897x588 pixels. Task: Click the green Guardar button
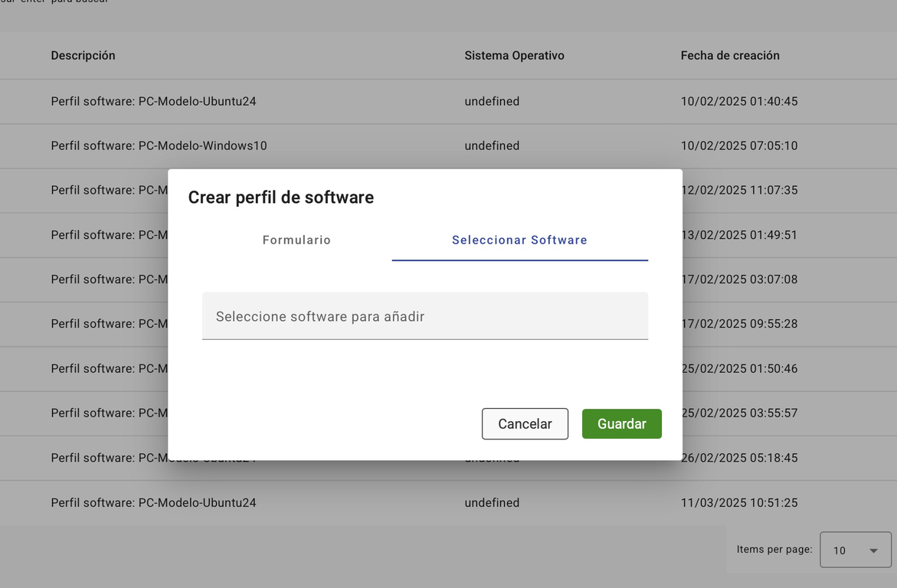tap(621, 424)
